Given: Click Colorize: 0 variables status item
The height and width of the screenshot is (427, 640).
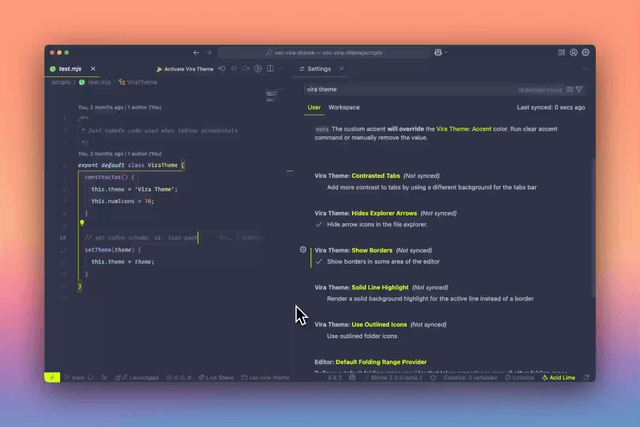Looking at the screenshot, I should (x=470, y=378).
